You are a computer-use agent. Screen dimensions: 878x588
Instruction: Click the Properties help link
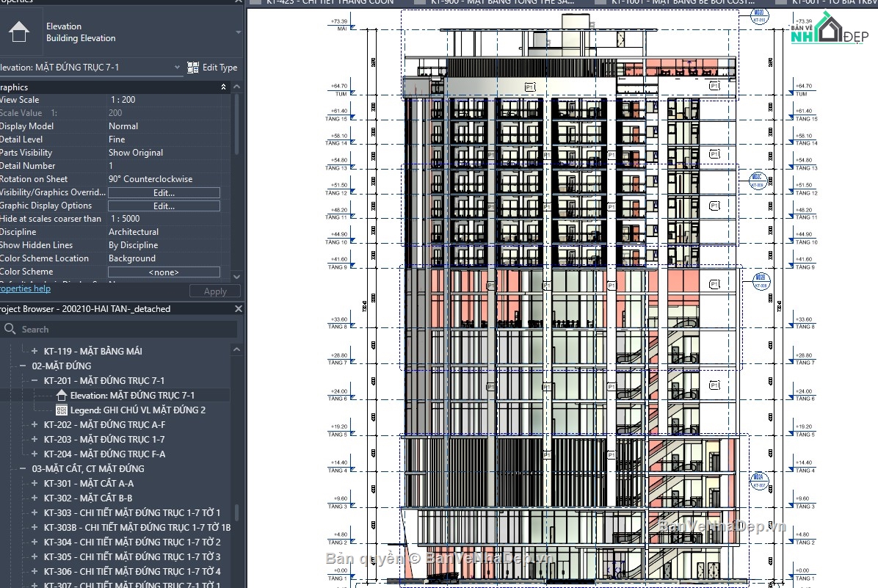(23, 288)
